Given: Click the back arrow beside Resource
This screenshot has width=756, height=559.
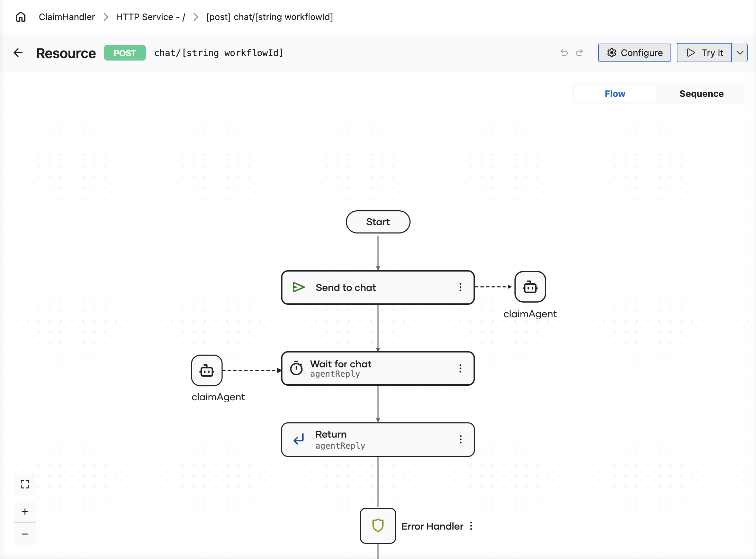Looking at the screenshot, I should [x=18, y=53].
